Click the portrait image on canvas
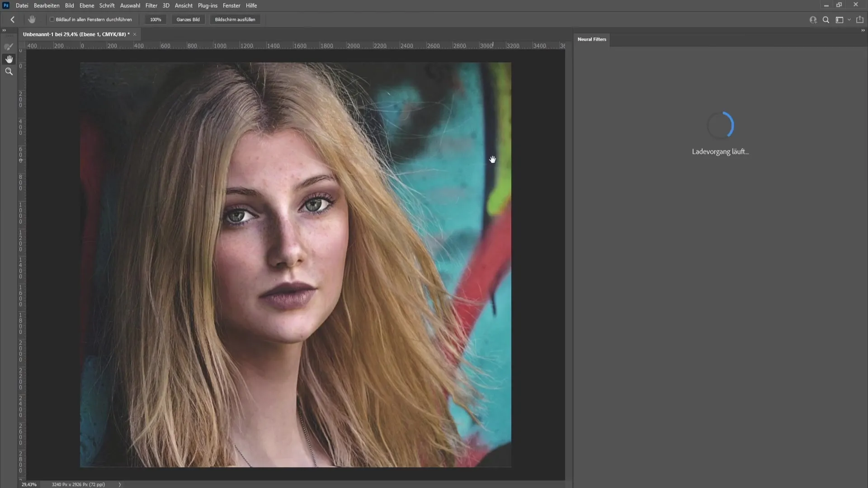 click(x=296, y=265)
